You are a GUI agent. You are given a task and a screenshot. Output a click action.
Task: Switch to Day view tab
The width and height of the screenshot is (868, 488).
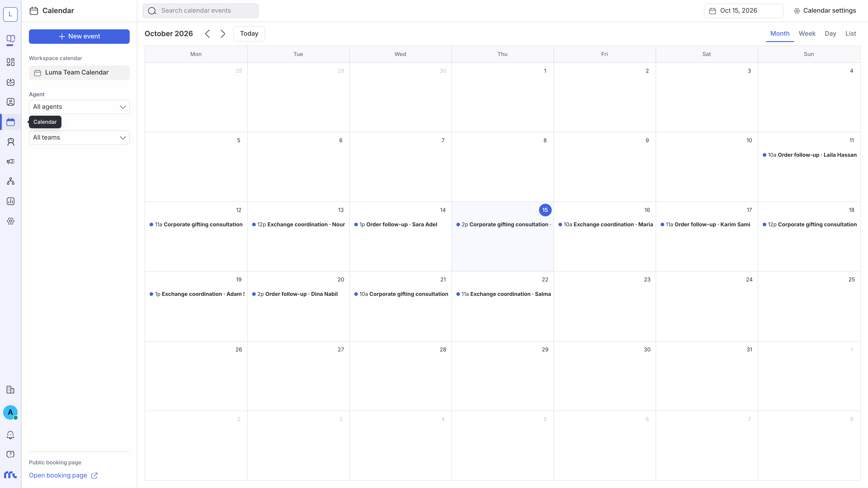(x=830, y=34)
